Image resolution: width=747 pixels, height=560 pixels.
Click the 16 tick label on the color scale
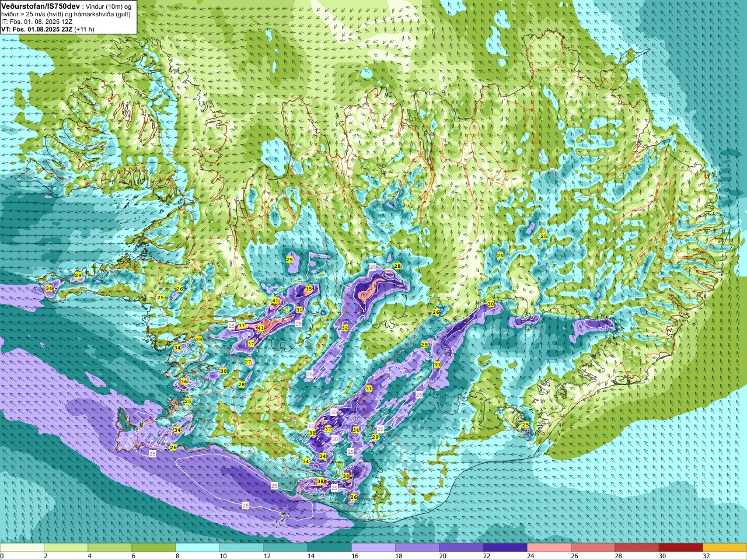[355, 556]
